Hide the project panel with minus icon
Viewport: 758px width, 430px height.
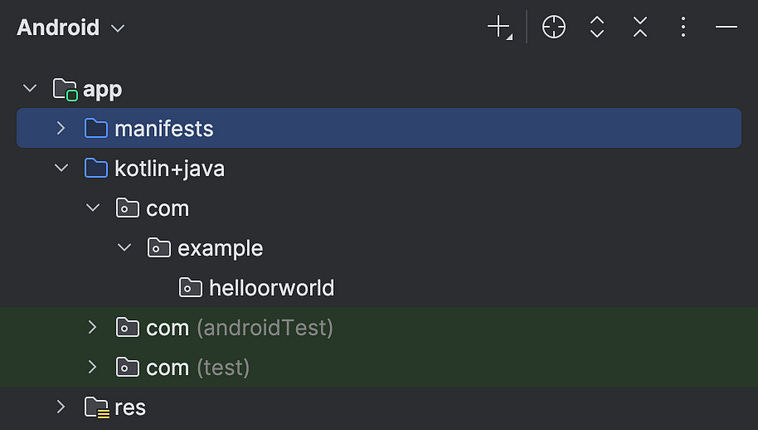[726, 27]
